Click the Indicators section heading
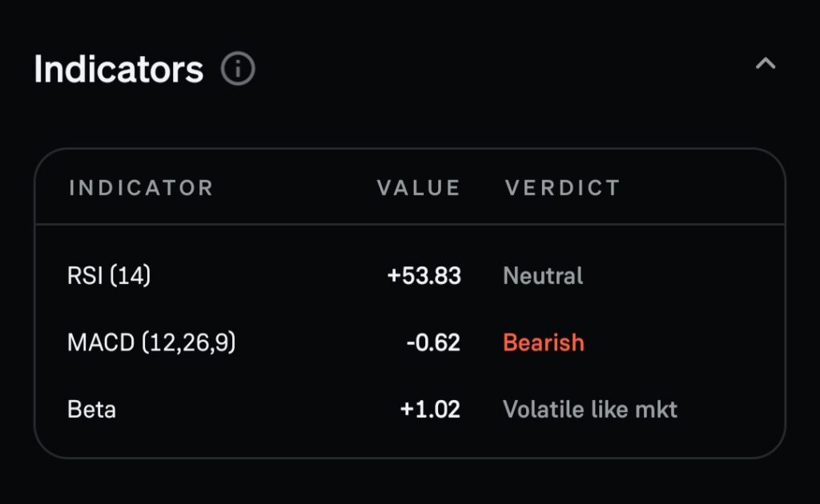 [x=119, y=70]
